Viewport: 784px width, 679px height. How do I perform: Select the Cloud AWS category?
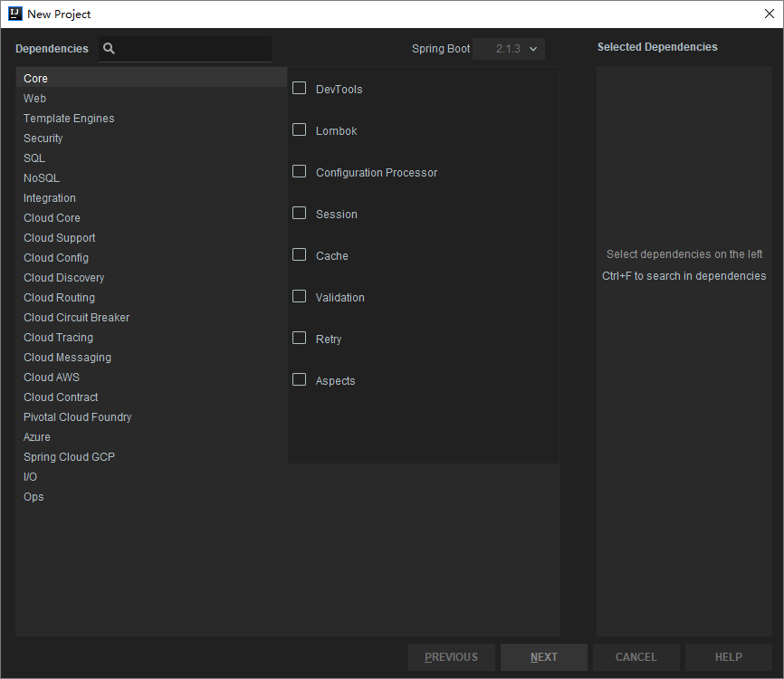[151, 378]
